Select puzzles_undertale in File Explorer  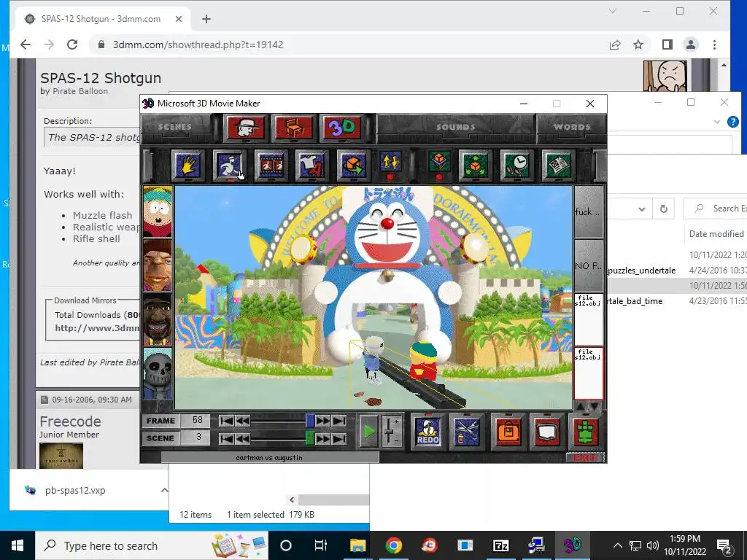[642, 271]
